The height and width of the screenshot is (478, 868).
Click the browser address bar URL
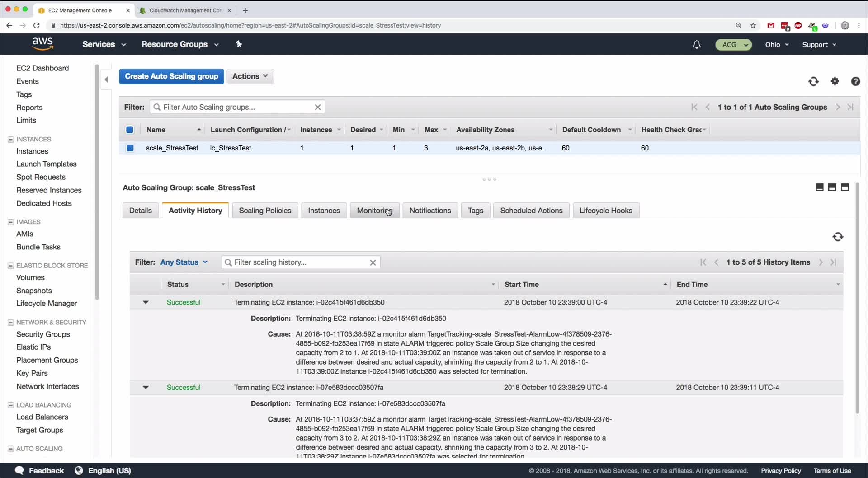click(x=250, y=25)
